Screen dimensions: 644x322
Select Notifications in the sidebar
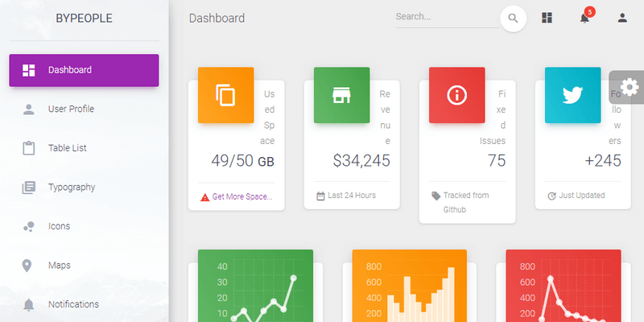pyautogui.click(x=72, y=304)
